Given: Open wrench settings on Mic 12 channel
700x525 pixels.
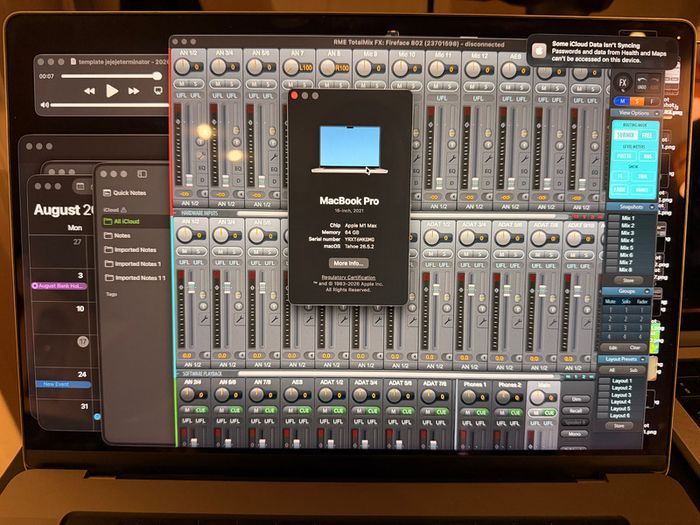Looking at the screenshot, I should tap(488, 158).
